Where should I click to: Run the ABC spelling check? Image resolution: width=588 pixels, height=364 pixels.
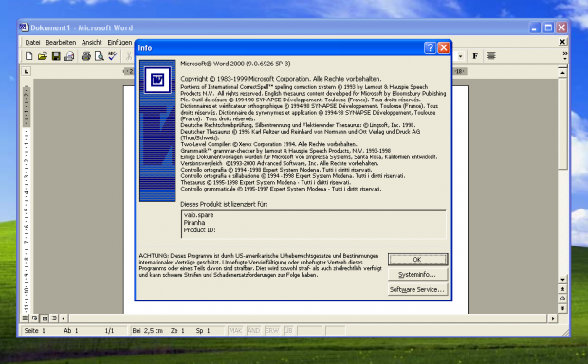(113, 56)
